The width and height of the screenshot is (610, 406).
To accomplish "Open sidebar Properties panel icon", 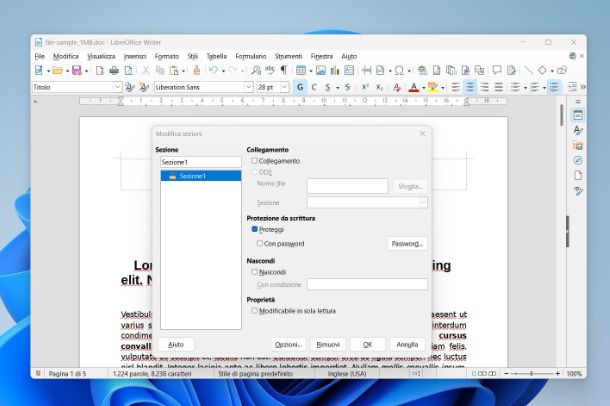I will [x=578, y=115].
